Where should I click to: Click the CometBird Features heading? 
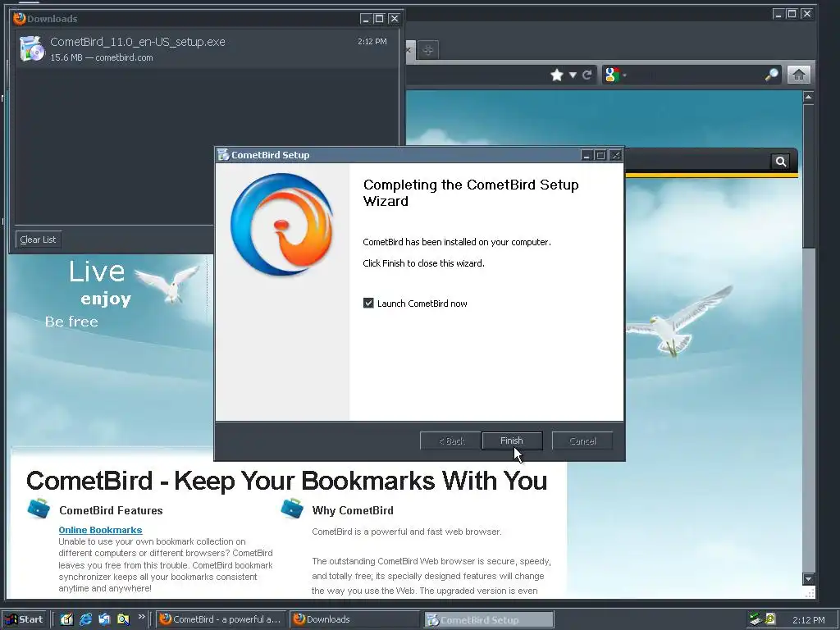tap(111, 510)
